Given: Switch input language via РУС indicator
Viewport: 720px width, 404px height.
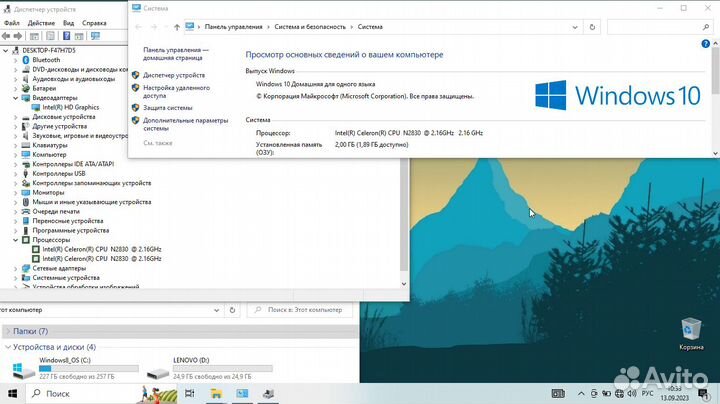Looking at the screenshot, I should pyautogui.click(x=647, y=393).
